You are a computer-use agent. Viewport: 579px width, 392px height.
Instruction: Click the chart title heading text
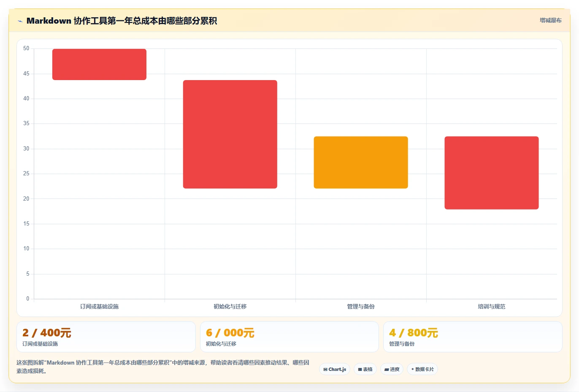122,21
